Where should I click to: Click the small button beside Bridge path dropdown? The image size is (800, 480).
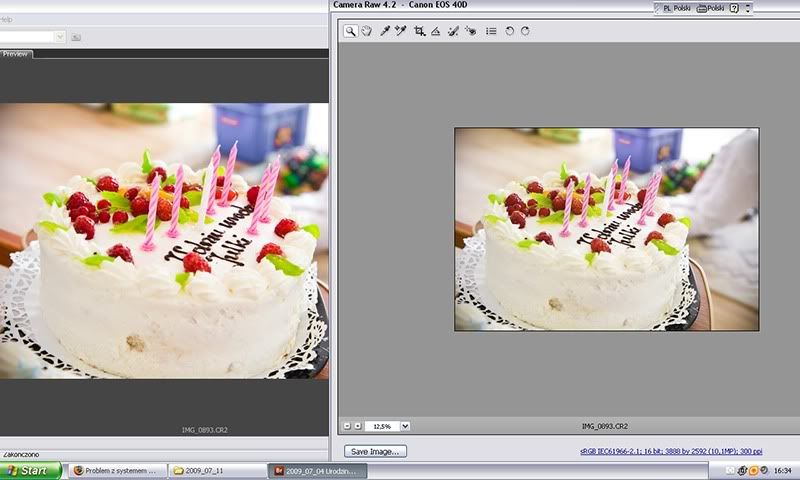pos(76,37)
